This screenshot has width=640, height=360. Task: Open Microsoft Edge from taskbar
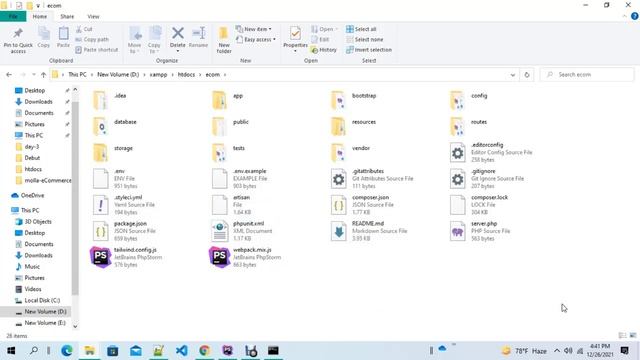(x=67, y=351)
